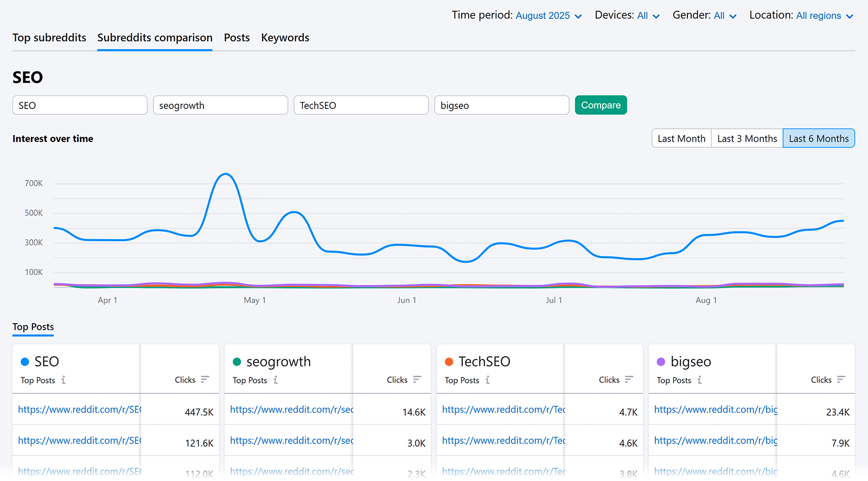Click the info icon beside SEO Top Posts
Viewport: 868px width, 481px height.
coord(63,380)
